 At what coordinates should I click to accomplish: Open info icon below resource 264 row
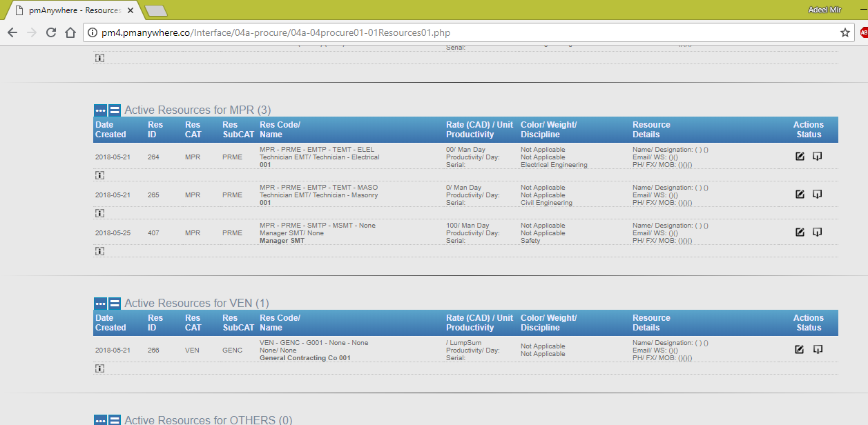click(x=99, y=175)
